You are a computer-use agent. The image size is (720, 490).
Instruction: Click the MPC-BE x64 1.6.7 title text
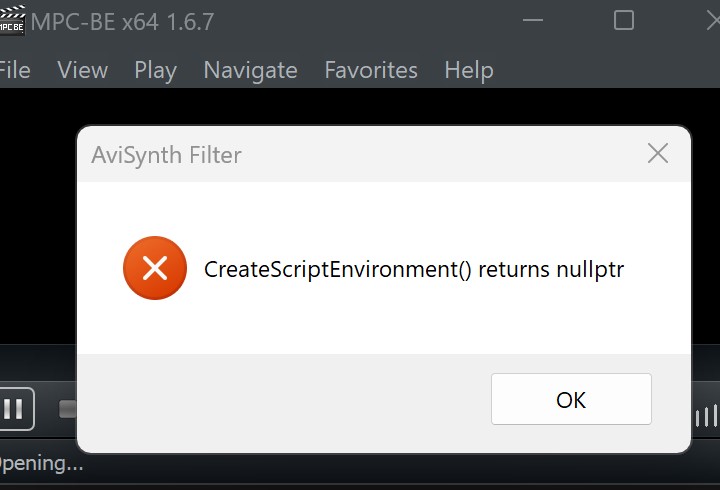pyautogui.click(x=123, y=21)
